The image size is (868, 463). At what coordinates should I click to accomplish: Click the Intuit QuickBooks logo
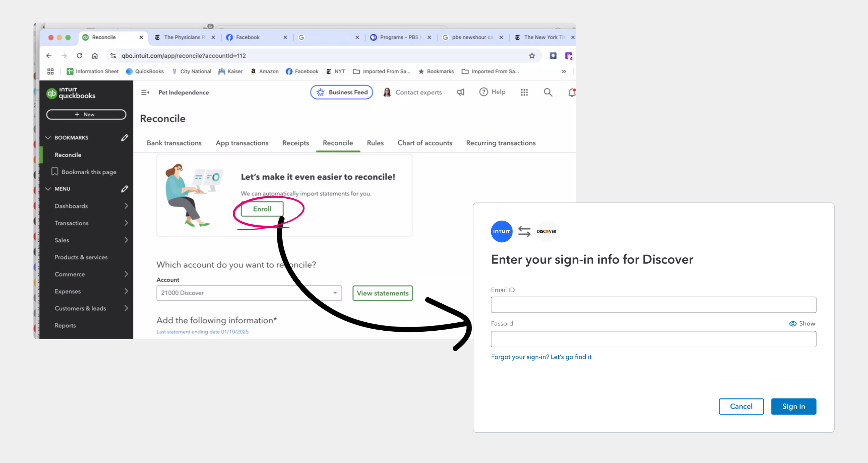click(x=71, y=93)
